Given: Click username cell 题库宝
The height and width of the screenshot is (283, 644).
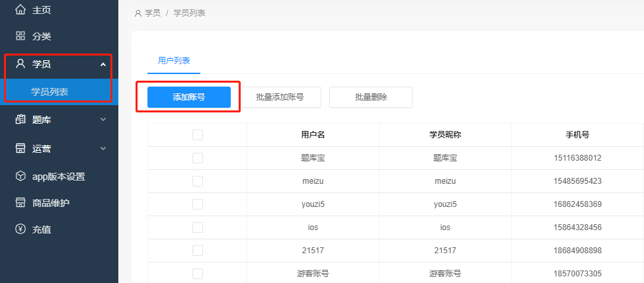Looking at the screenshot, I should coord(313,158).
